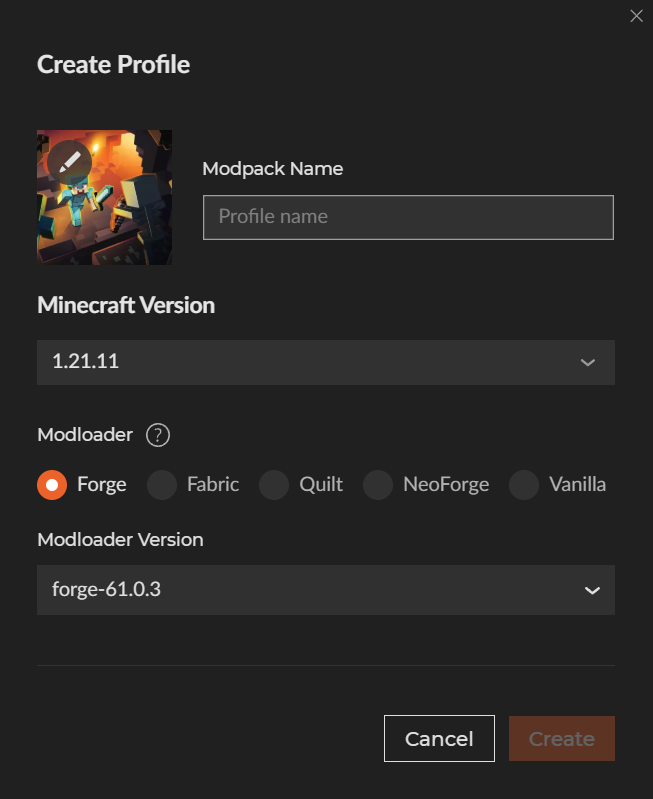This screenshot has width=653, height=799.
Task: Open the Minecraft Version 1.21.11 dropdown
Action: [325, 362]
